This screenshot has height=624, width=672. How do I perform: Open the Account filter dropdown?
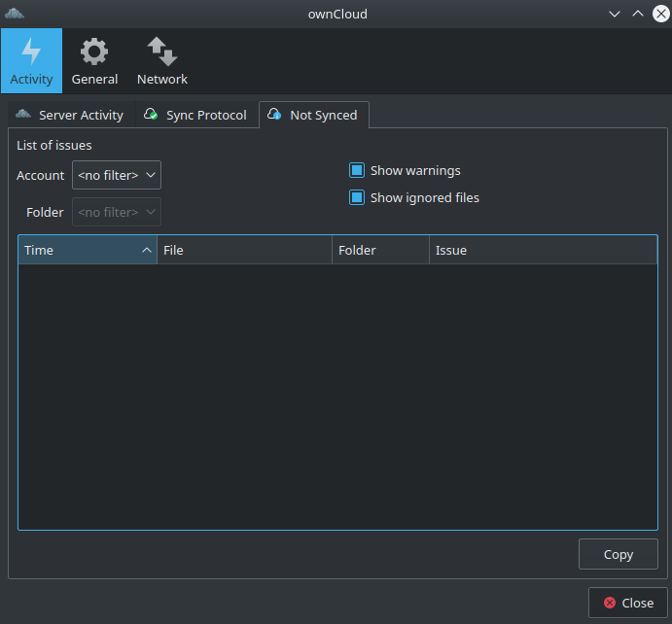(117, 175)
